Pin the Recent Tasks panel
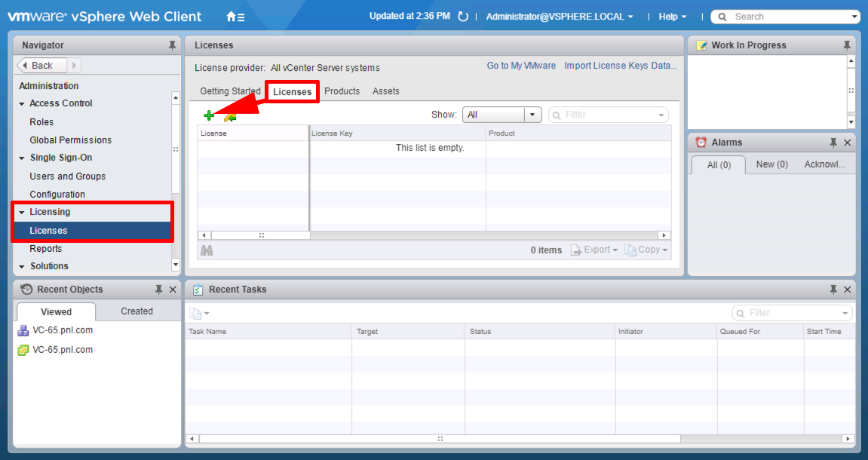This screenshot has width=868, height=460. point(833,290)
